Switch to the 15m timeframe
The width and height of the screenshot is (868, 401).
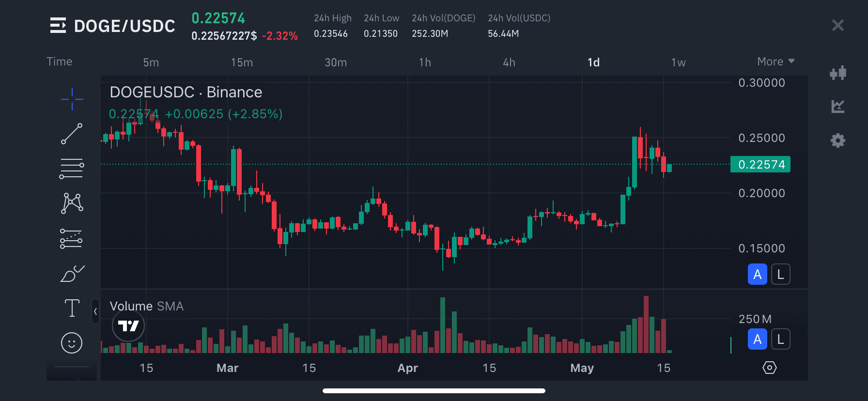[x=242, y=62]
